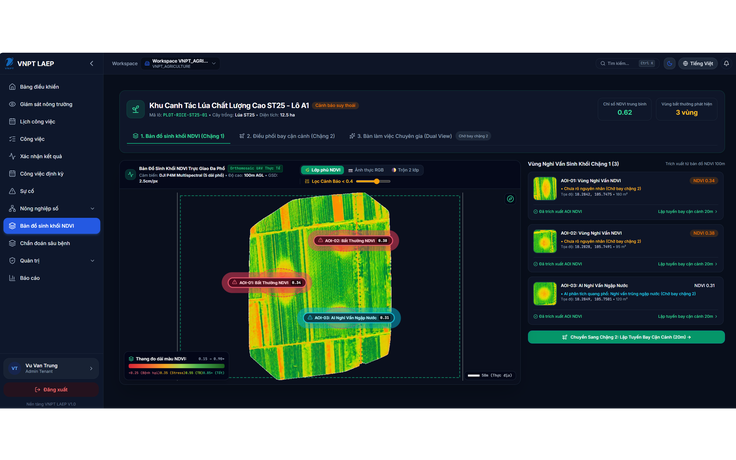Open Bảng điều khiển from the sidebar
The image size is (736, 460).
tap(52, 87)
